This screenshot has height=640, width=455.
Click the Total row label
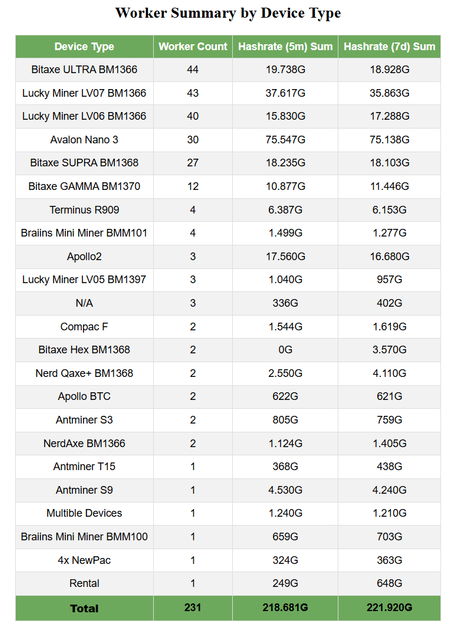[84, 608]
